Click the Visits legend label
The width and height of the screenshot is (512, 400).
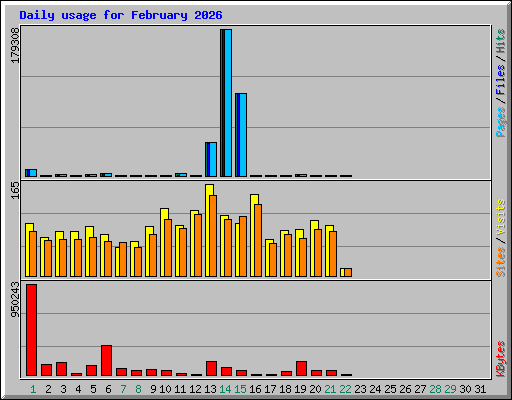(x=501, y=217)
